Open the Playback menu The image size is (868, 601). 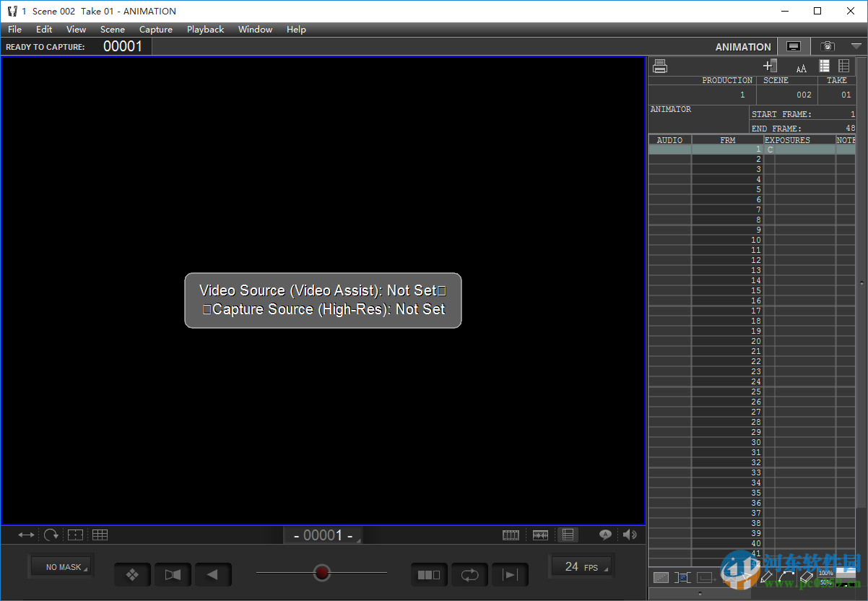205,30
